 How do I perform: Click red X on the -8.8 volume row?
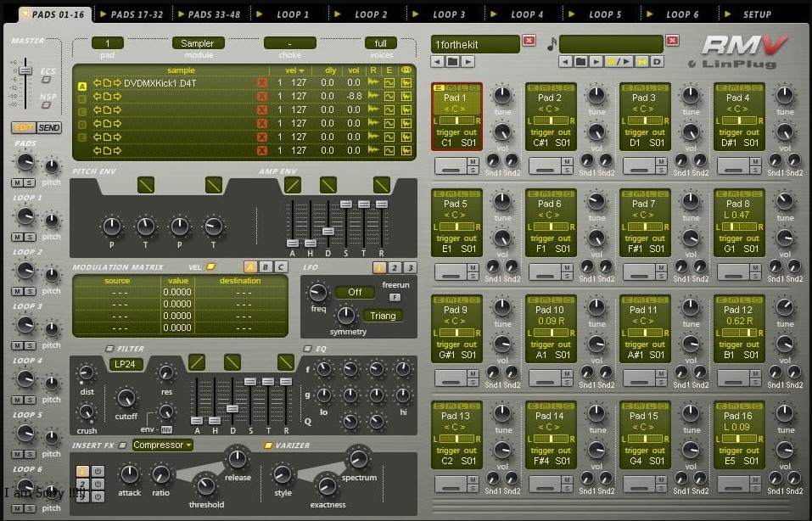point(262,97)
